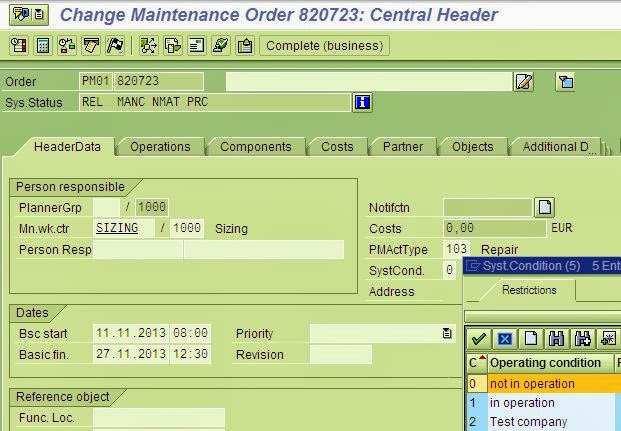Sort by Operating condition column header

[550, 363]
